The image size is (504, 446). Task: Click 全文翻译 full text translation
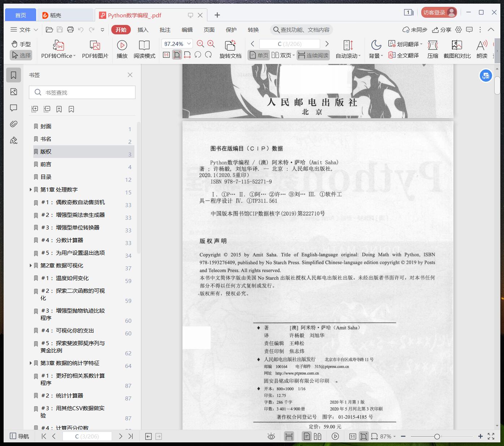pyautogui.click(x=404, y=55)
